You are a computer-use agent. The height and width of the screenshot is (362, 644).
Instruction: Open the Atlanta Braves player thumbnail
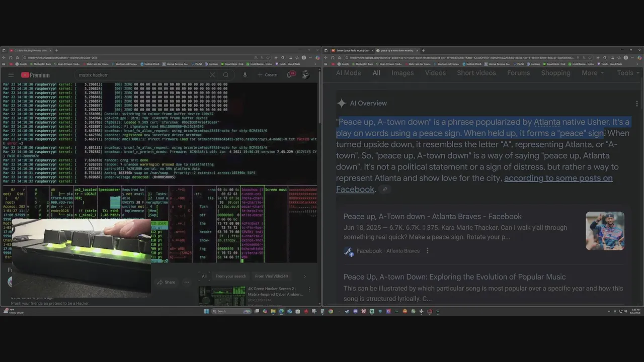(x=605, y=231)
